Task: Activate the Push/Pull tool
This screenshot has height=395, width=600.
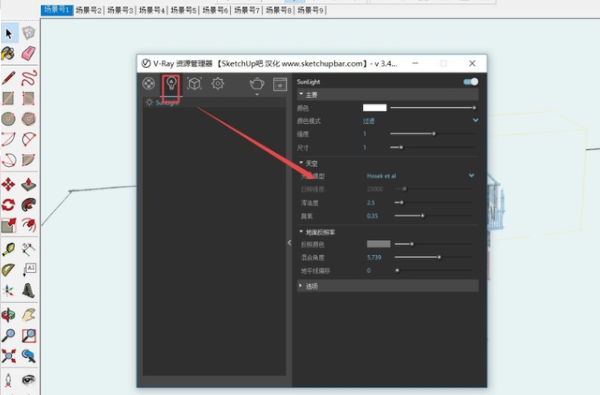Action: point(29,184)
